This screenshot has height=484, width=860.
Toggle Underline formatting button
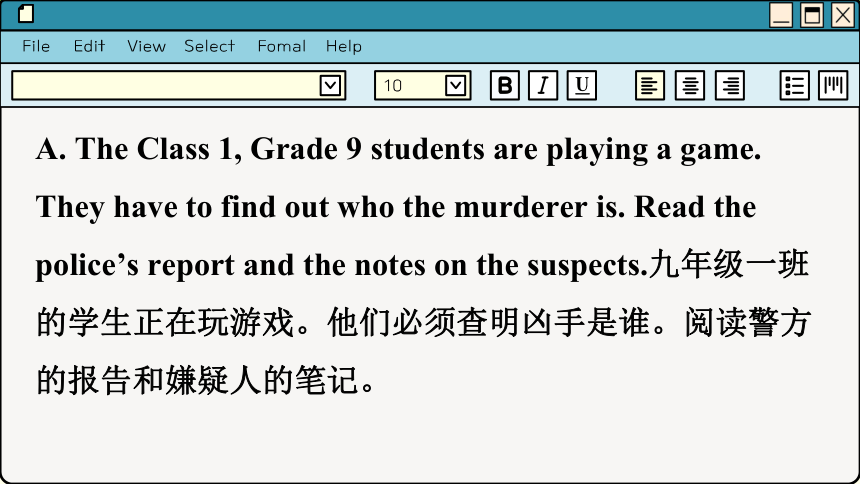point(582,86)
